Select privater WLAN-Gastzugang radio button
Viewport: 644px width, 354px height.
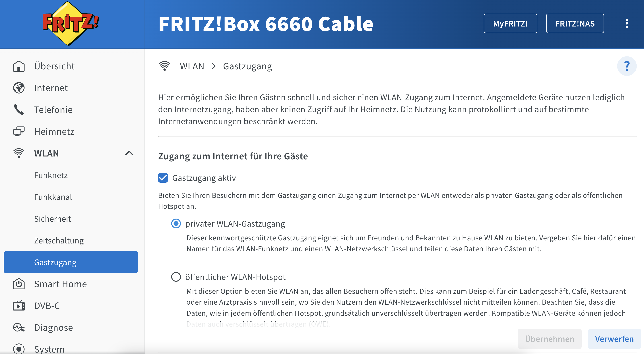point(176,223)
